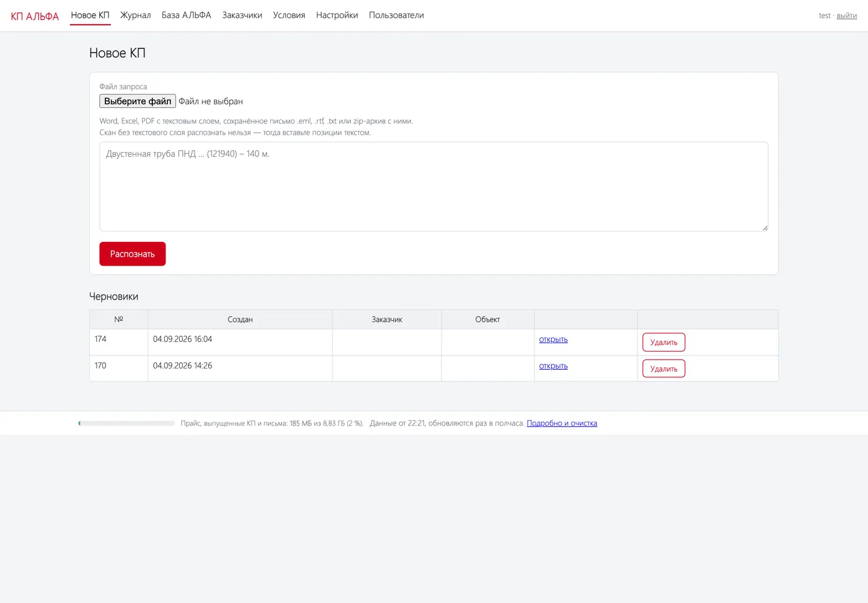Open the Пользователи tab
This screenshot has height=603, width=868.
[x=396, y=16]
